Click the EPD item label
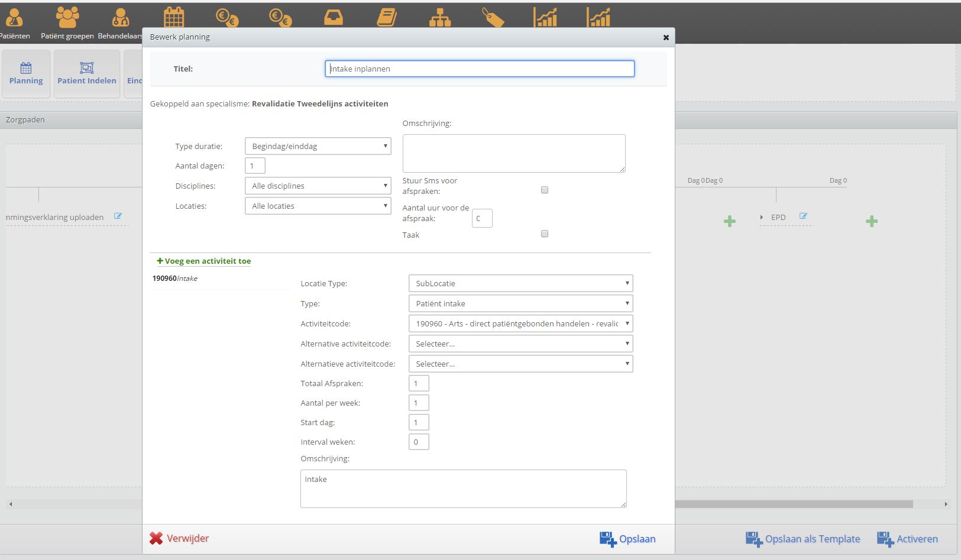This screenshot has height=560, width=961. [x=778, y=217]
